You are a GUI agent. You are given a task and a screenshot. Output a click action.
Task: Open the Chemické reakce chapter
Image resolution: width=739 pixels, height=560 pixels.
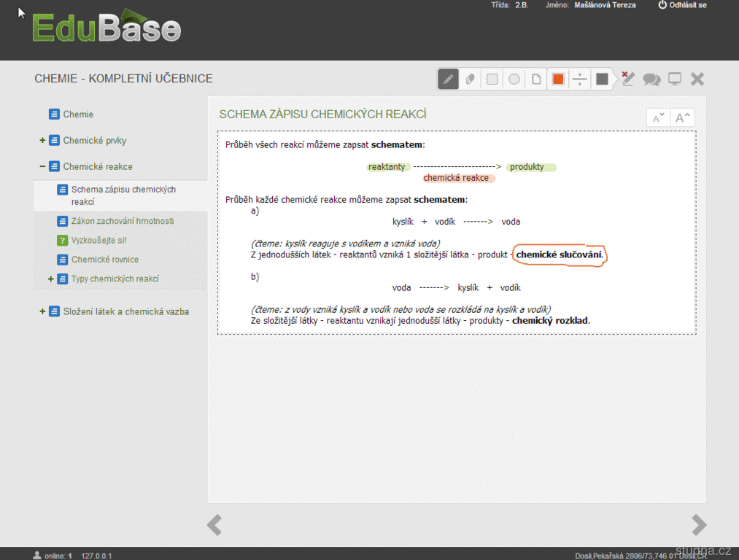(x=98, y=166)
